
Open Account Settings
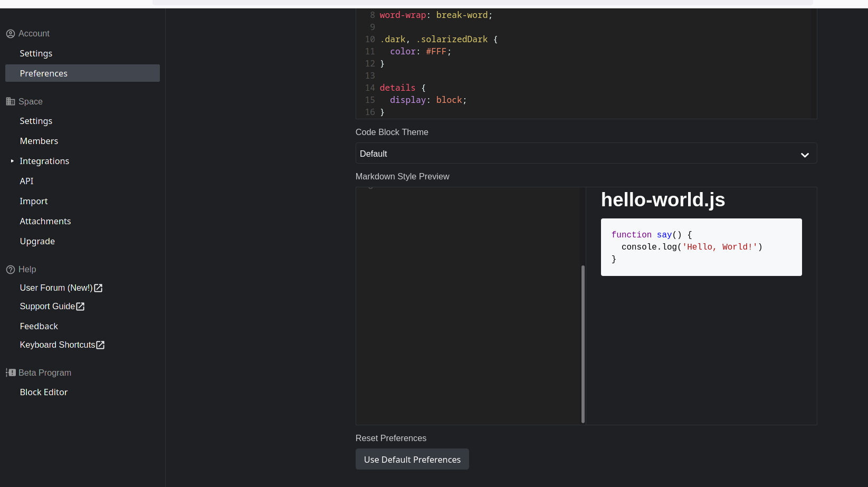36,53
